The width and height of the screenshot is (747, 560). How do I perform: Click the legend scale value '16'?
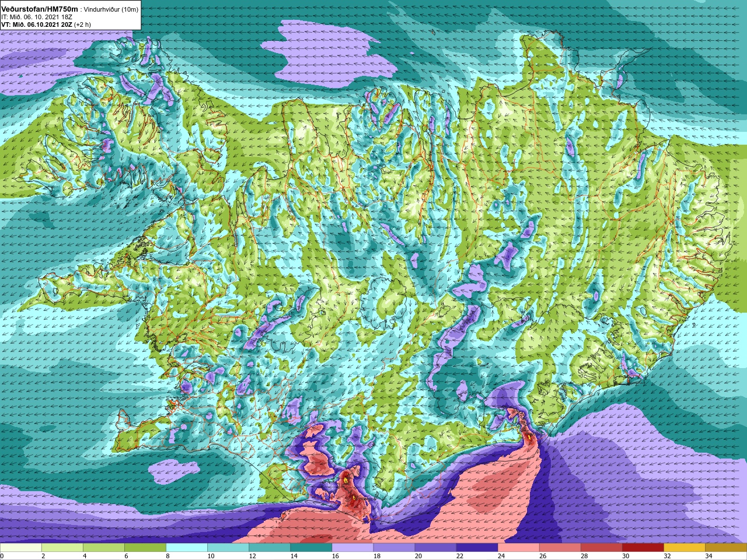coord(335,556)
